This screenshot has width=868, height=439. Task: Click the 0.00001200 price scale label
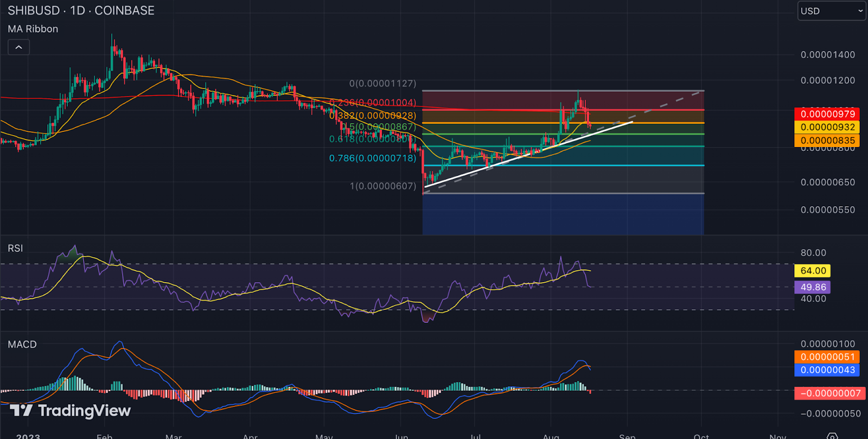point(828,80)
